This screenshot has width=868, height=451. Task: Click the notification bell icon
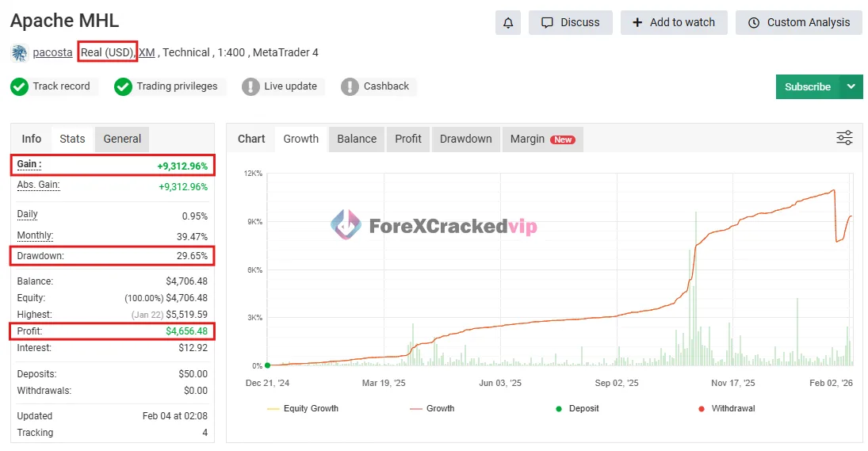(x=508, y=22)
